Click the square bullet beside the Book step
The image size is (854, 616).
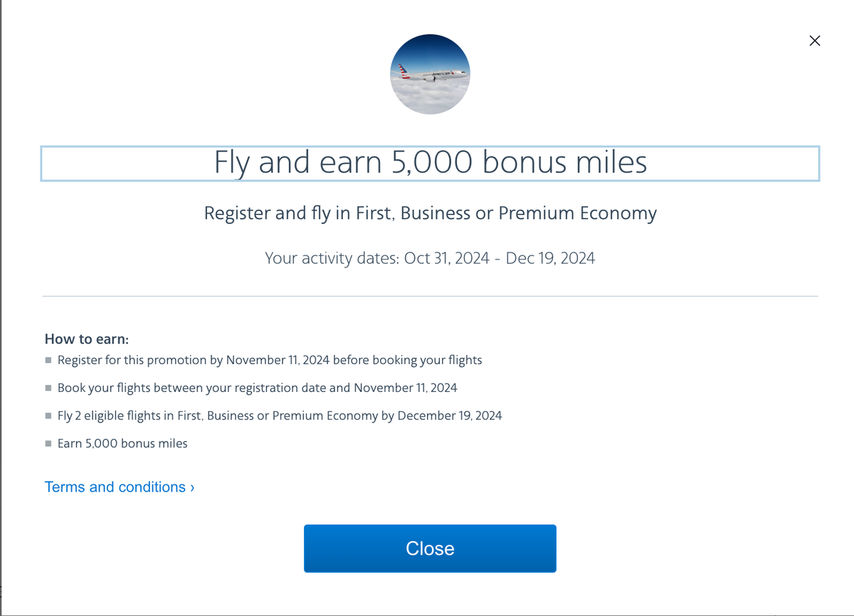click(x=49, y=388)
